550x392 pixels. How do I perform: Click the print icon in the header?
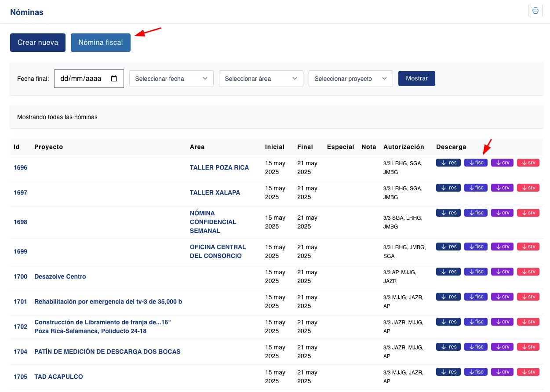(535, 11)
